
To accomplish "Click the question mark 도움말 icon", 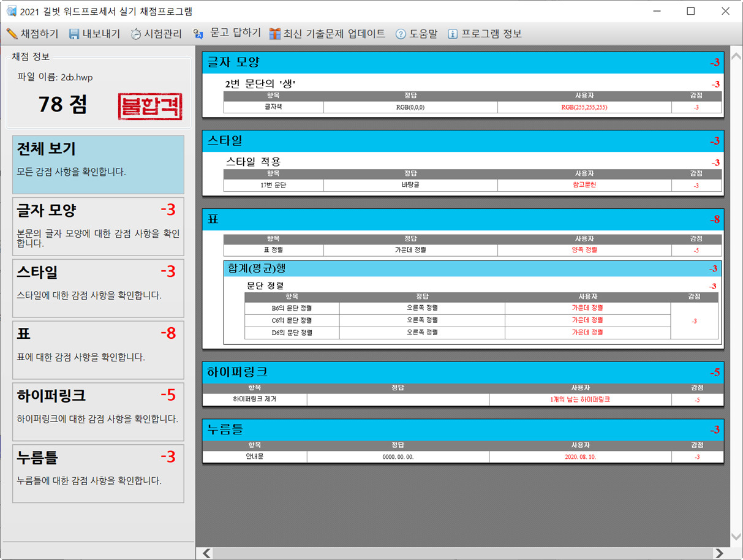I will (x=401, y=34).
